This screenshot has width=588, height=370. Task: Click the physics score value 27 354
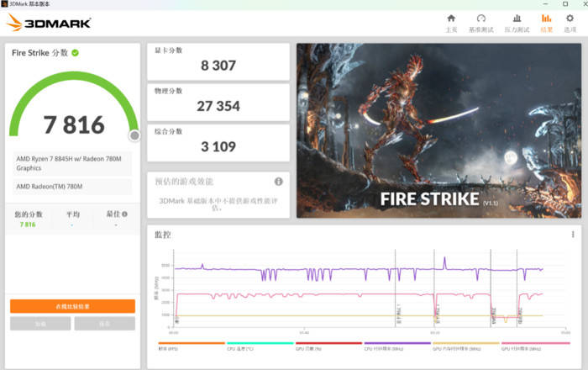pyautogui.click(x=218, y=106)
